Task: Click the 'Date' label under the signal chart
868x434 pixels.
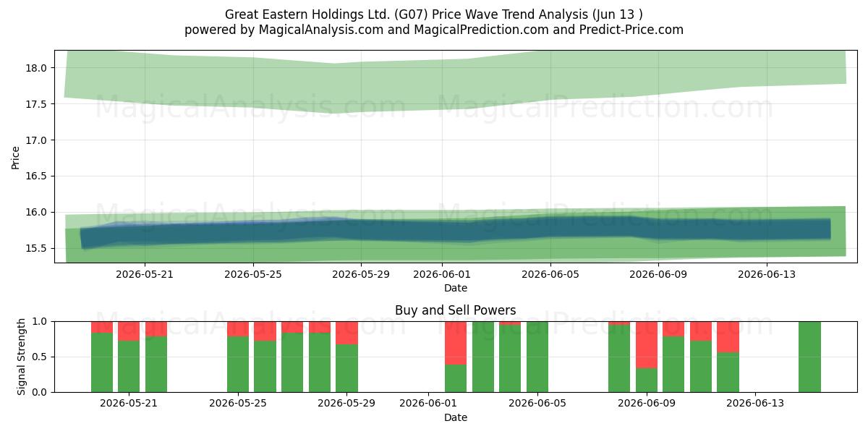Action: (x=456, y=417)
